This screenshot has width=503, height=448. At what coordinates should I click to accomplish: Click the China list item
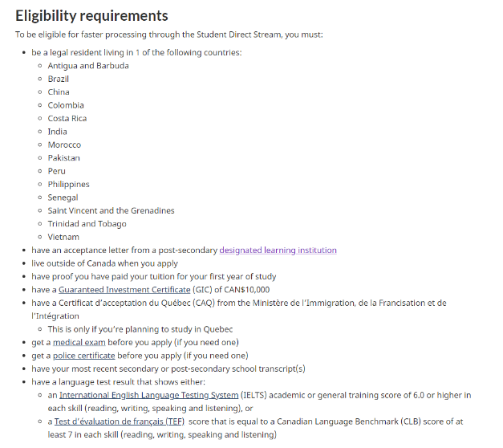point(59,92)
